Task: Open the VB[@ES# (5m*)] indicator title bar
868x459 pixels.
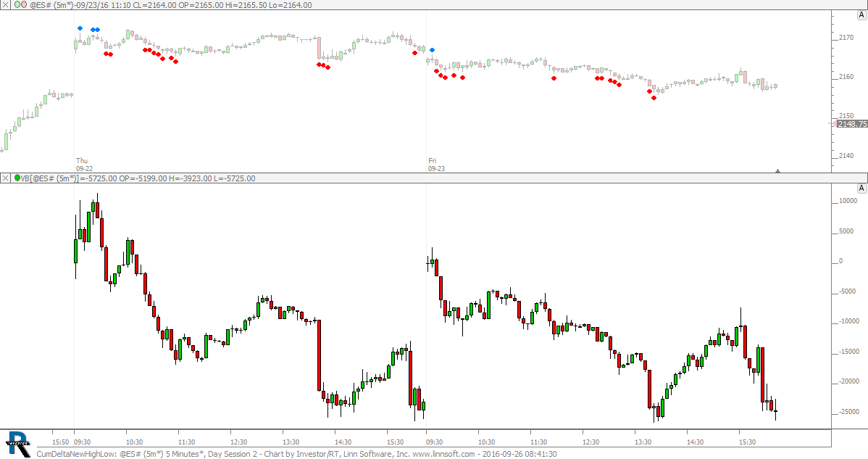Action: tap(138, 178)
